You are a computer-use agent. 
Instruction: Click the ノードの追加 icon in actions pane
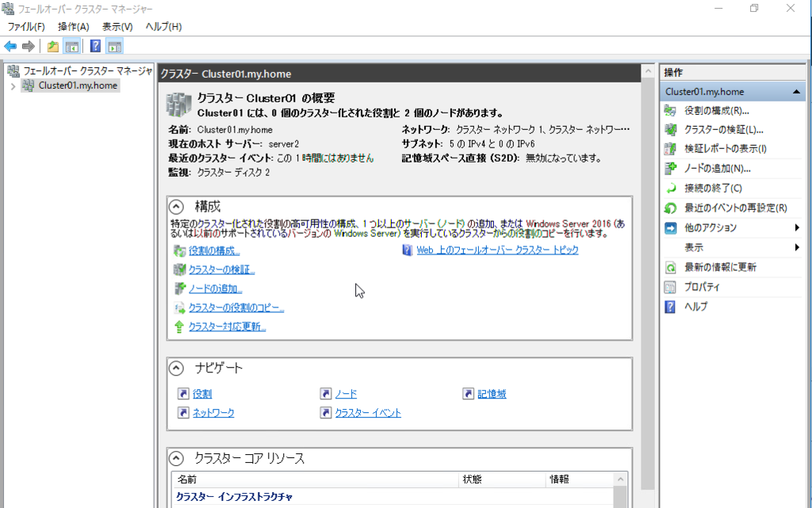point(670,169)
